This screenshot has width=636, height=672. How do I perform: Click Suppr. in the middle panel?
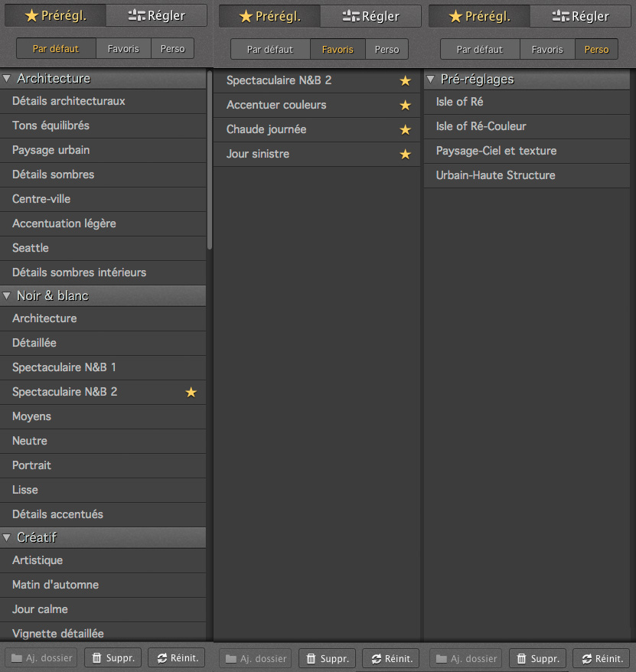click(328, 659)
